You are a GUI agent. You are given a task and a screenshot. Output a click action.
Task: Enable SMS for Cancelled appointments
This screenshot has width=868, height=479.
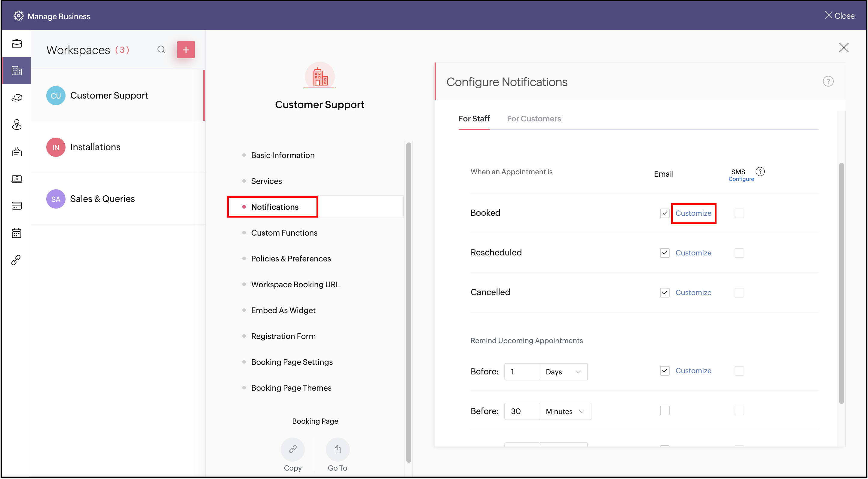coord(739,292)
